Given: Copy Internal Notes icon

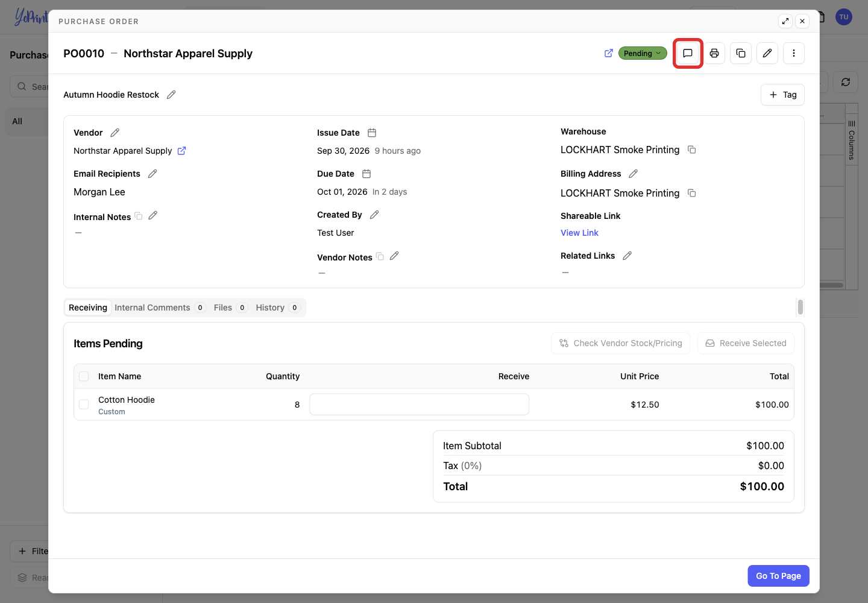Looking at the screenshot, I should (139, 216).
